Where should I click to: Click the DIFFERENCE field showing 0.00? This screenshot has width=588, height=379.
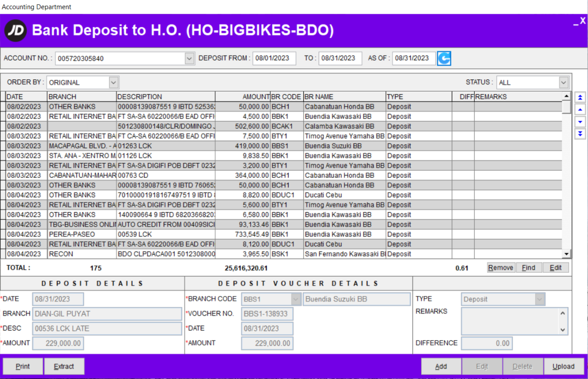click(487, 343)
